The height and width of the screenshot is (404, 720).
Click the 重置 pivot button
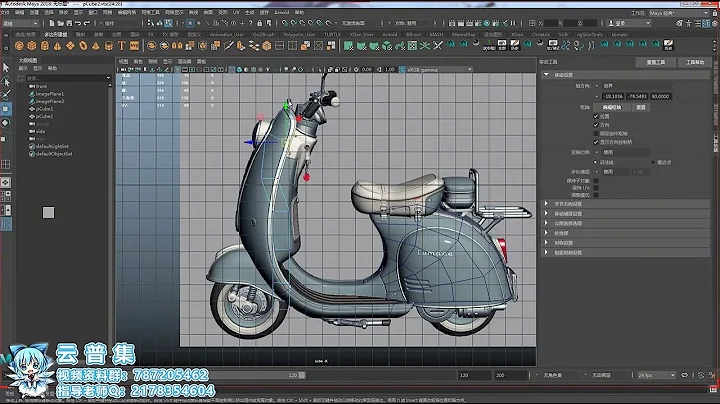[641, 107]
